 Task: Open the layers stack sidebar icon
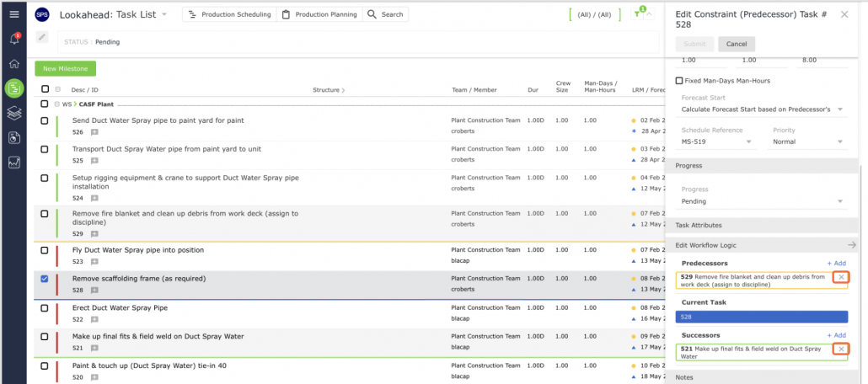pos(14,113)
